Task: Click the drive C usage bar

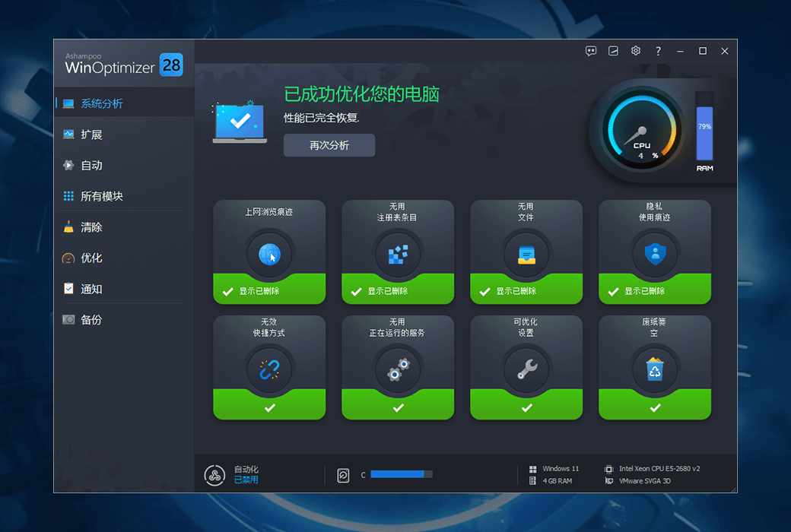Action: pos(402,474)
